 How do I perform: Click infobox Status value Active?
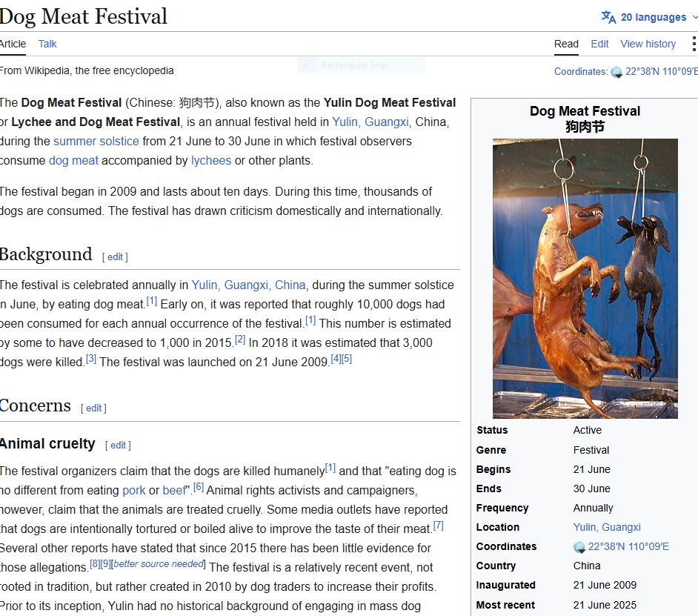tap(587, 430)
